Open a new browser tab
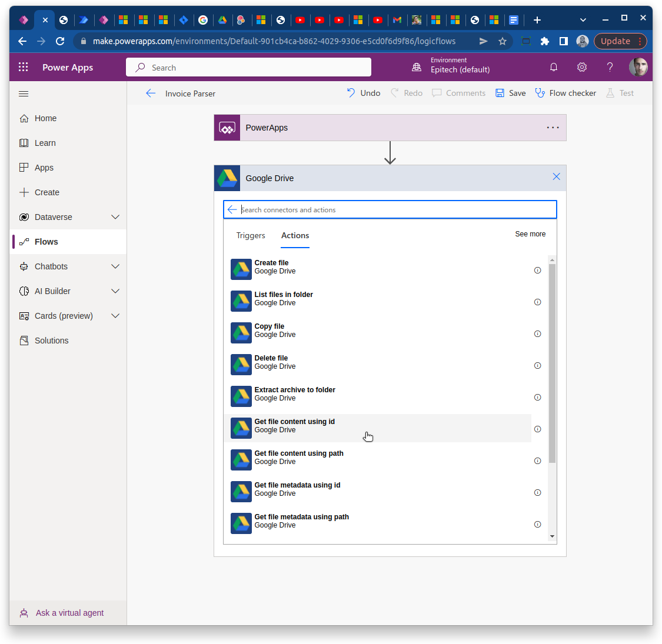Screen dimensions: 662x644 (537, 20)
